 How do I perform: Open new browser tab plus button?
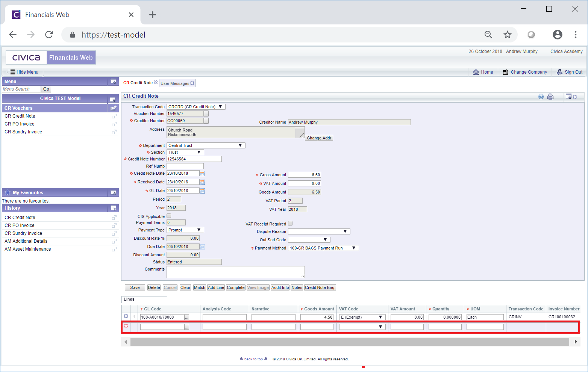coord(152,15)
